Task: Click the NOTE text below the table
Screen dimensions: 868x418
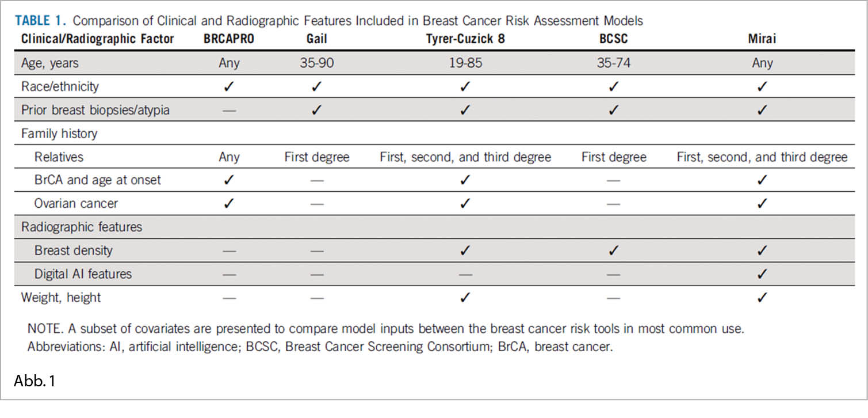Action: 385,329
